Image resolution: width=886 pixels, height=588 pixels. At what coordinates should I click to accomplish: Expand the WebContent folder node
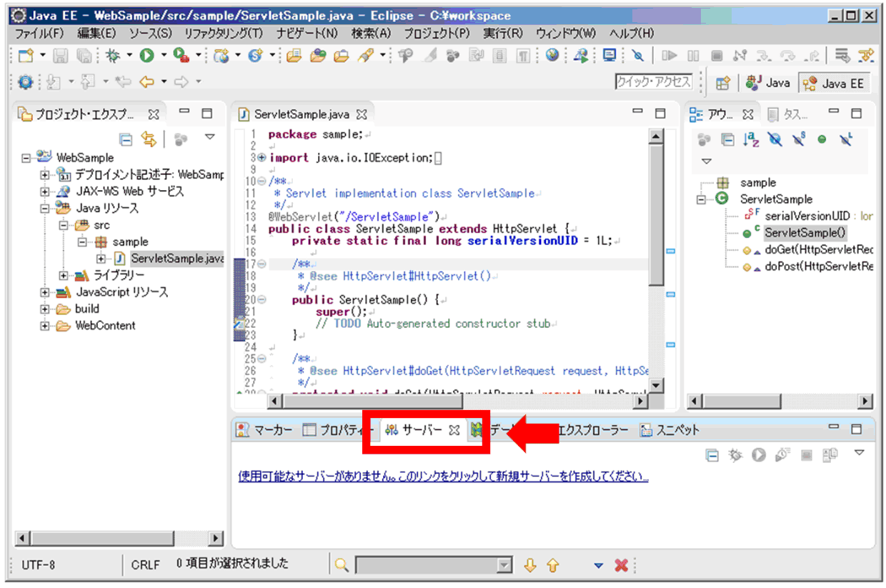pyautogui.click(x=45, y=326)
